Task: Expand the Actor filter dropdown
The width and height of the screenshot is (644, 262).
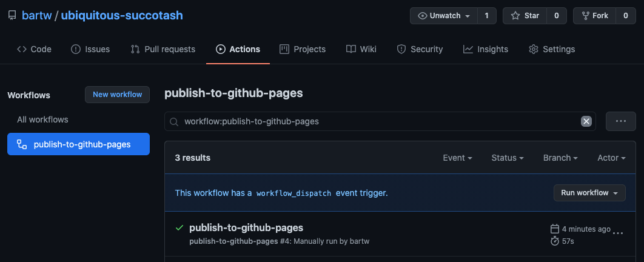Action: pyautogui.click(x=611, y=158)
